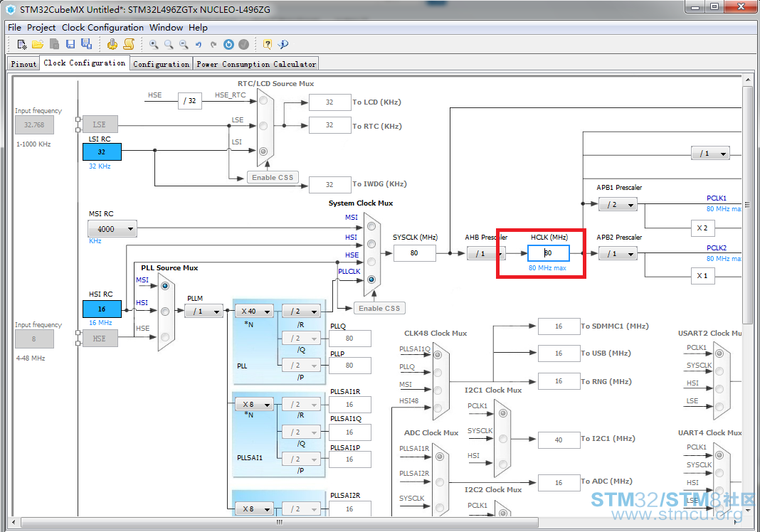The height and width of the screenshot is (532, 760).
Task: Open the Window menu
Action: click(x=166, y=28)
